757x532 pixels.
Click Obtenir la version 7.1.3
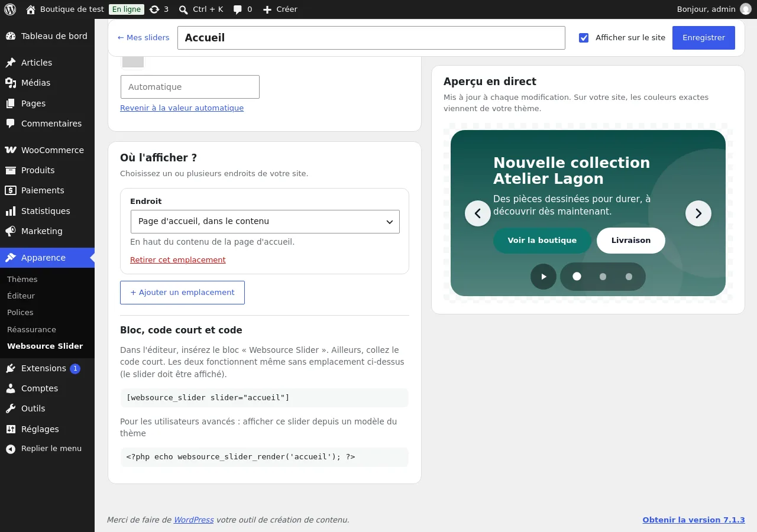[694, 520]
